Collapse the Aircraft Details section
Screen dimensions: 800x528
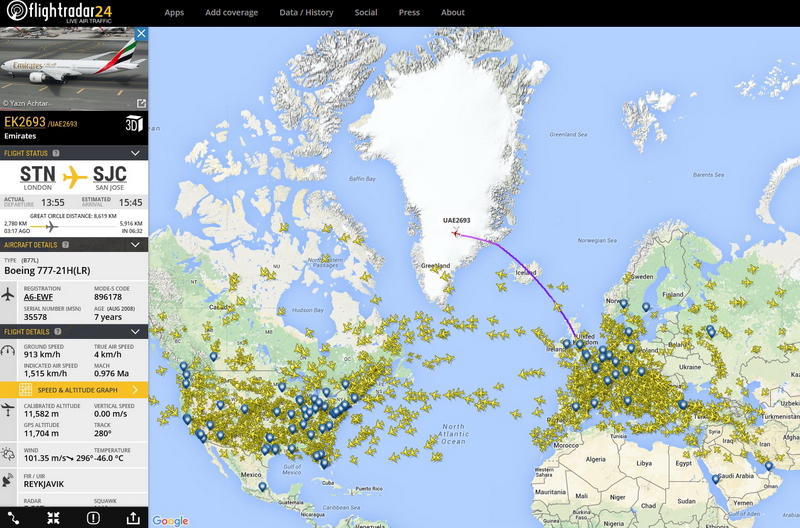tap(135, 245)
